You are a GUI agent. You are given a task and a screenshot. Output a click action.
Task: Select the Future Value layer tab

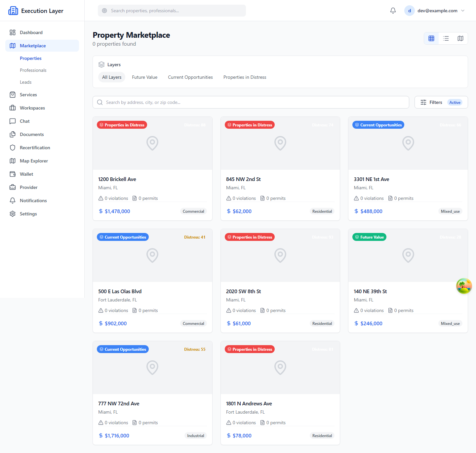point(145,77)
